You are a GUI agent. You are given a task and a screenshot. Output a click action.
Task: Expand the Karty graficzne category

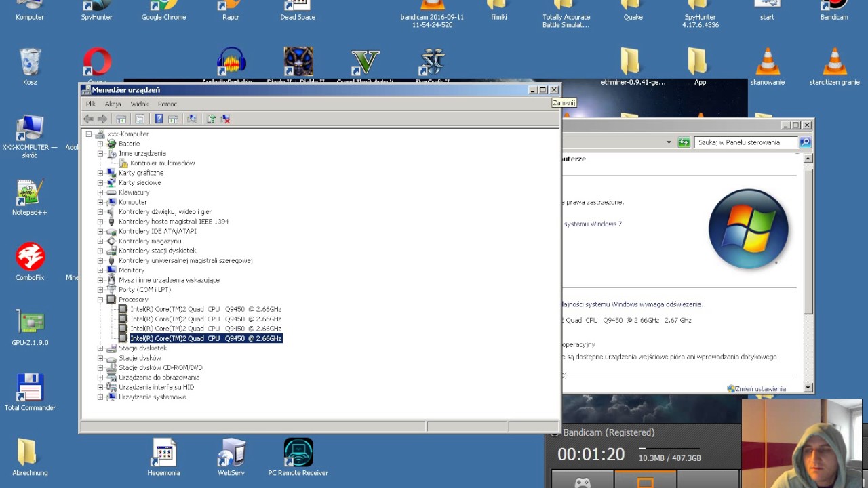100,173
